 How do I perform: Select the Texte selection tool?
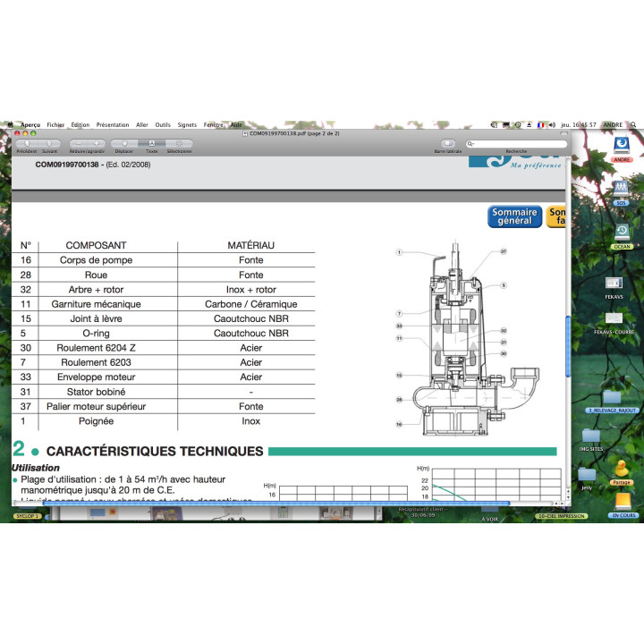coord(151,143)
